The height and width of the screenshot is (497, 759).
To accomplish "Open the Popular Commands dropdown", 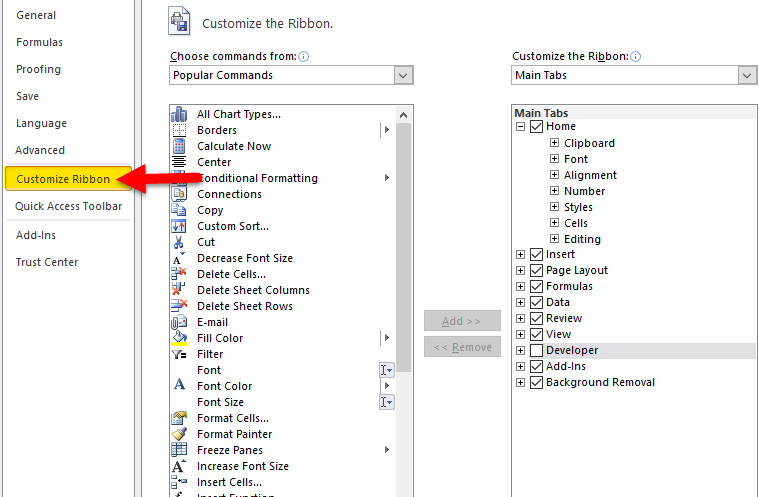I will 403,75.
